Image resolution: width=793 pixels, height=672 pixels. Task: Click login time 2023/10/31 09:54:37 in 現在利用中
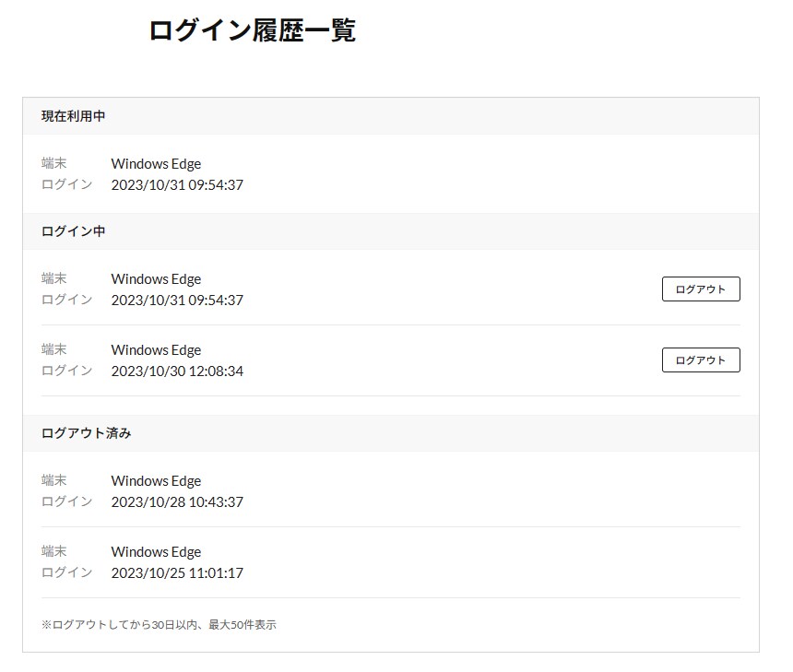coord(177,185)
